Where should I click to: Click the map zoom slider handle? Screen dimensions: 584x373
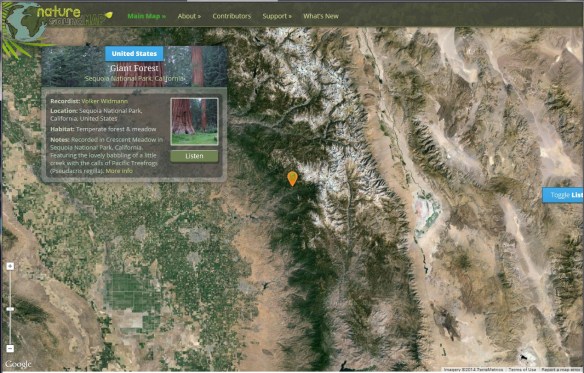pos(10,309)
